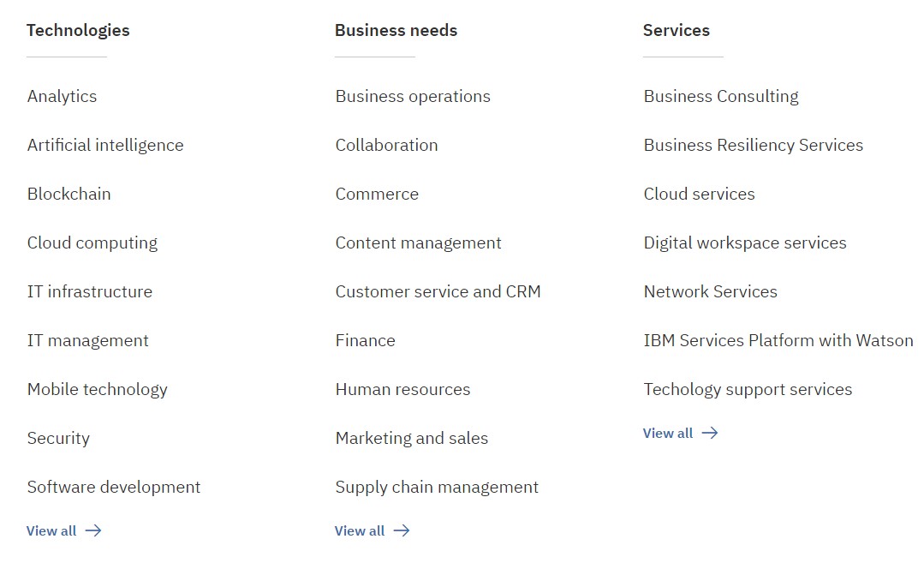The height and width of the screenshot is (563, 924).
Task: Click arrow icon beside Services View all
Action: click(x=710, y=433)
